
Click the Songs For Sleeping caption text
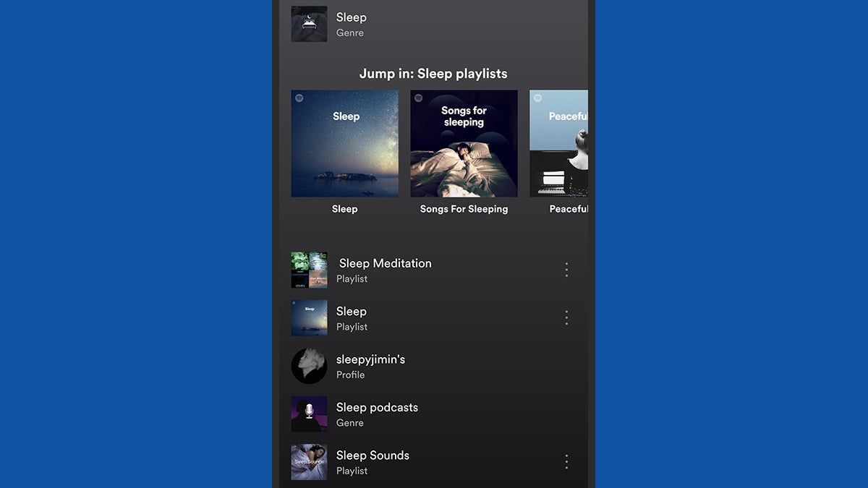[464, 209]
